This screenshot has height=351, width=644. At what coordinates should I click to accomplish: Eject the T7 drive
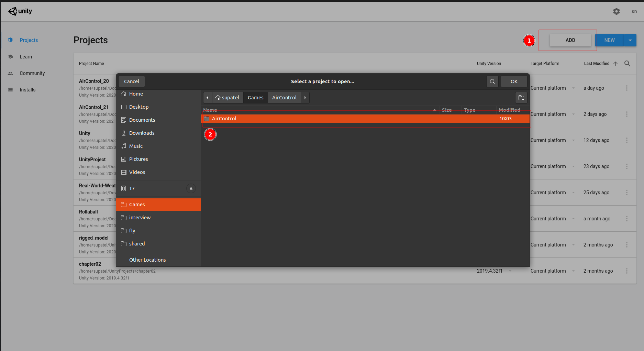click(191, 188)
